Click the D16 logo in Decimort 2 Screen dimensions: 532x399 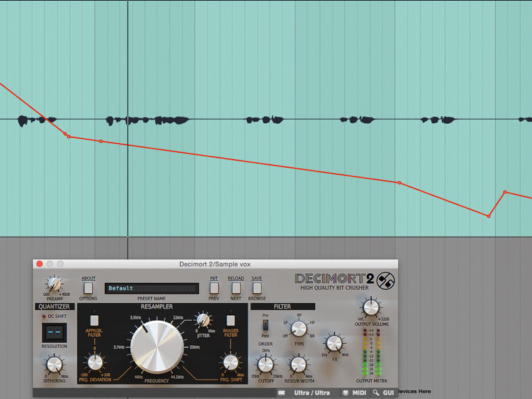pyautogui.click(x=386, y=281)
